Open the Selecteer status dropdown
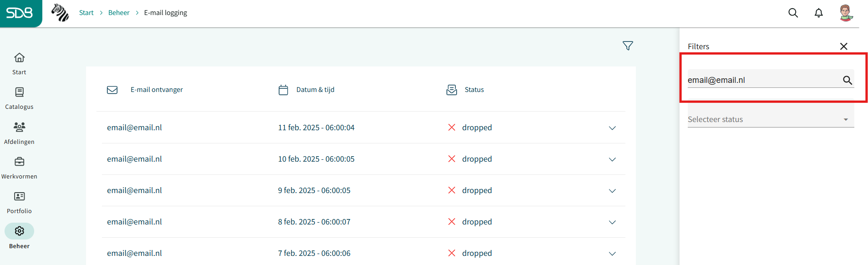Viewport: 868px width, 265px height. (771, 119)
